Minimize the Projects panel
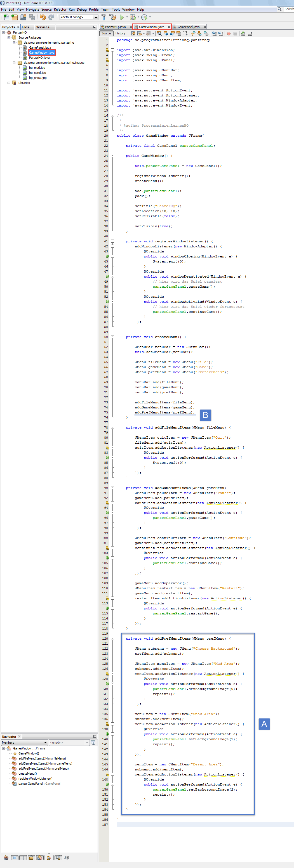 tap(95, 27)
